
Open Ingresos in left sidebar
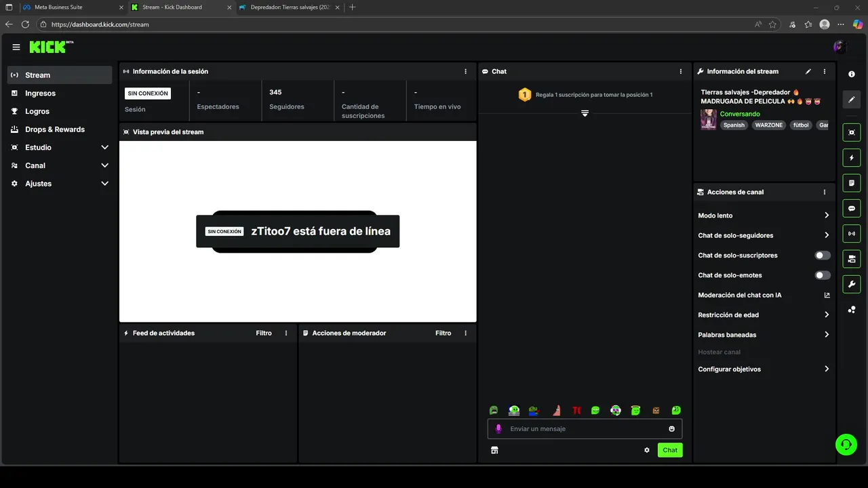click(x=60, y=94)
